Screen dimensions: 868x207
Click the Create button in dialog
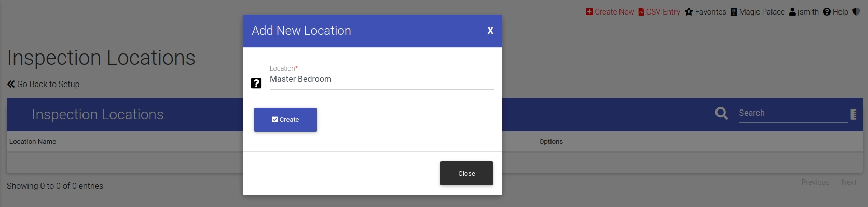coord(285,120)
